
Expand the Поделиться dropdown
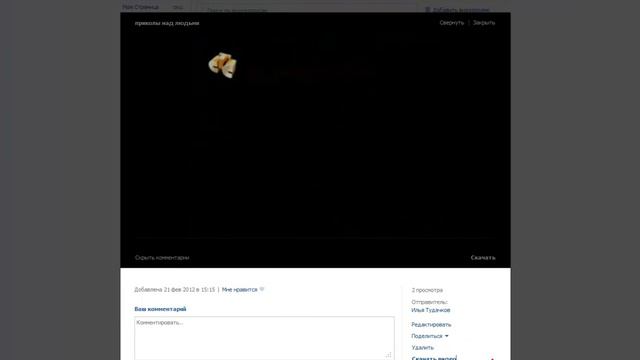pos(430,336)
